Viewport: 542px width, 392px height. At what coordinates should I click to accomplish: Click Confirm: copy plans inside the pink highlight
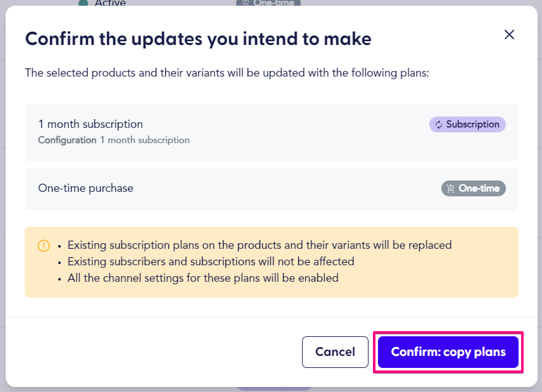click(x=448, y=351)
